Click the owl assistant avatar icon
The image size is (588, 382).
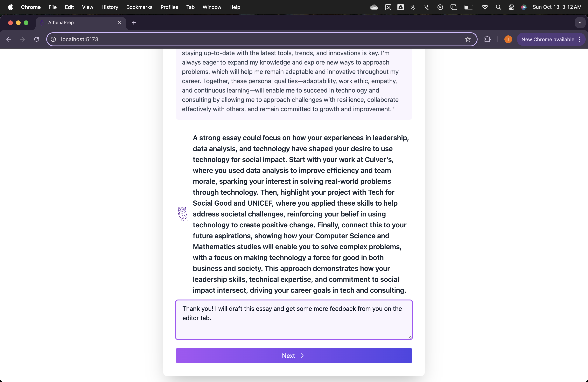(x=183, y=214)
